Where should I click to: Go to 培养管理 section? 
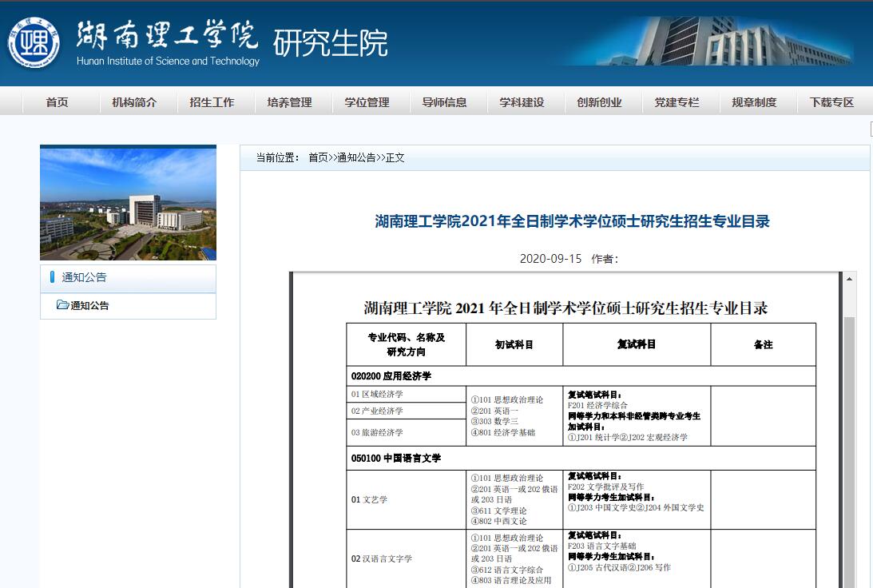tap(289, 102)
